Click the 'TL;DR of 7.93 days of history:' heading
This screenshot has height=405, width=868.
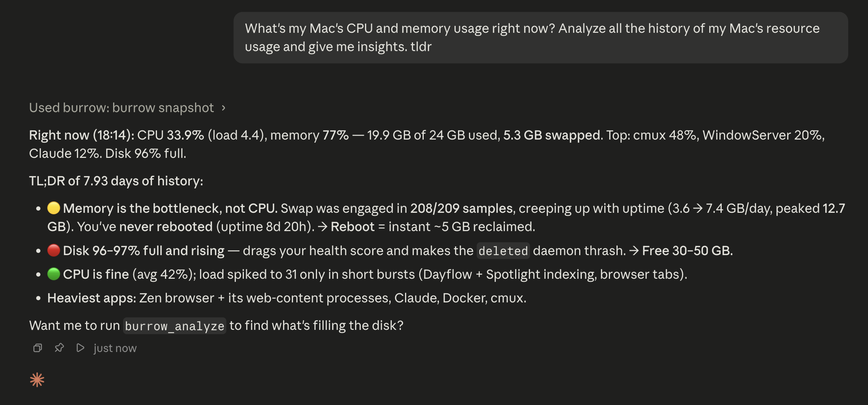116,181
